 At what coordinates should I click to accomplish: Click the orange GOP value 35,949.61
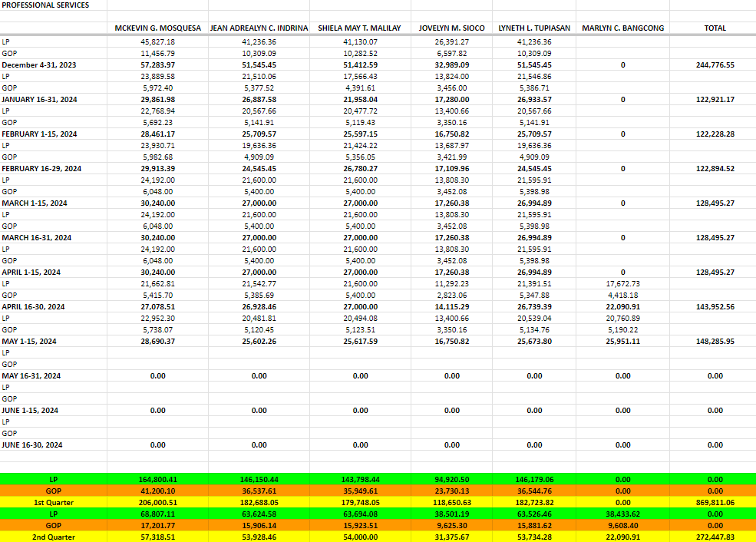pyautogui.click(x=360, y=491)
